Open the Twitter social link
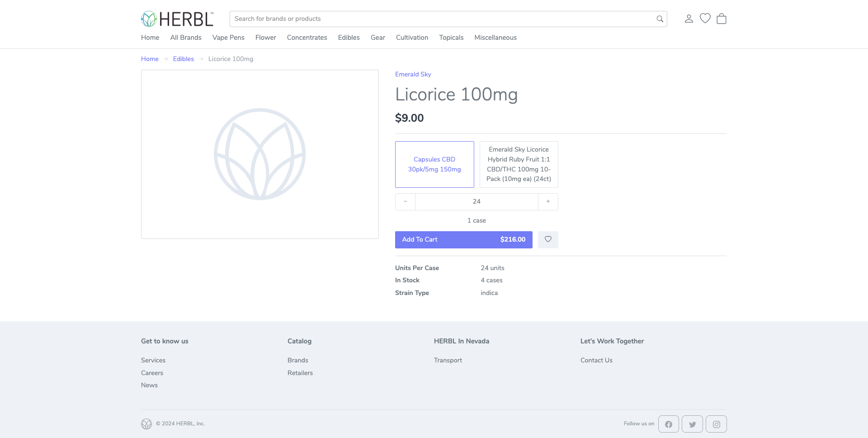The image size is (868, 438). [x=692, y=424]
